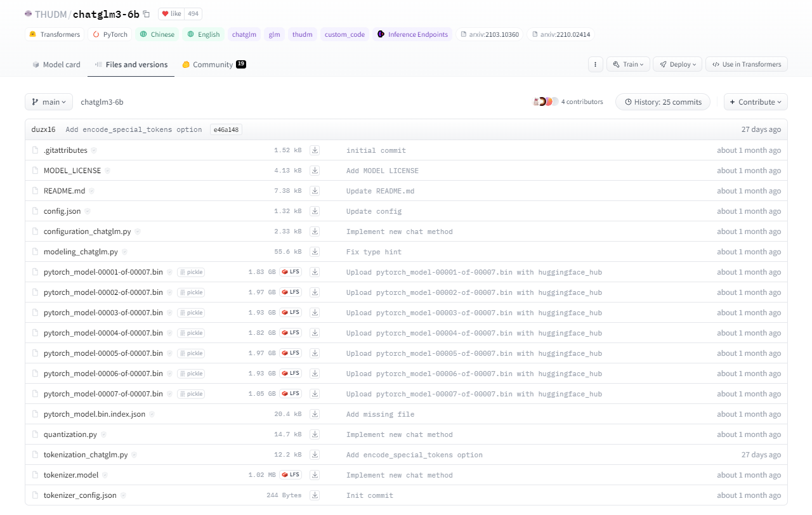
Task: Download tokenization_chatglm.py icon
Action: click(x=315, y=455)
